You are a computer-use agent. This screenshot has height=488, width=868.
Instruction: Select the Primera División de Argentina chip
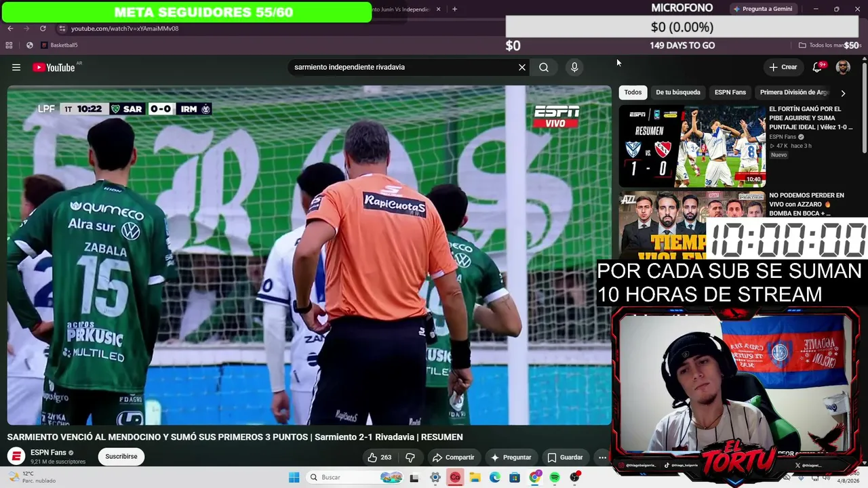click(795, 92)
